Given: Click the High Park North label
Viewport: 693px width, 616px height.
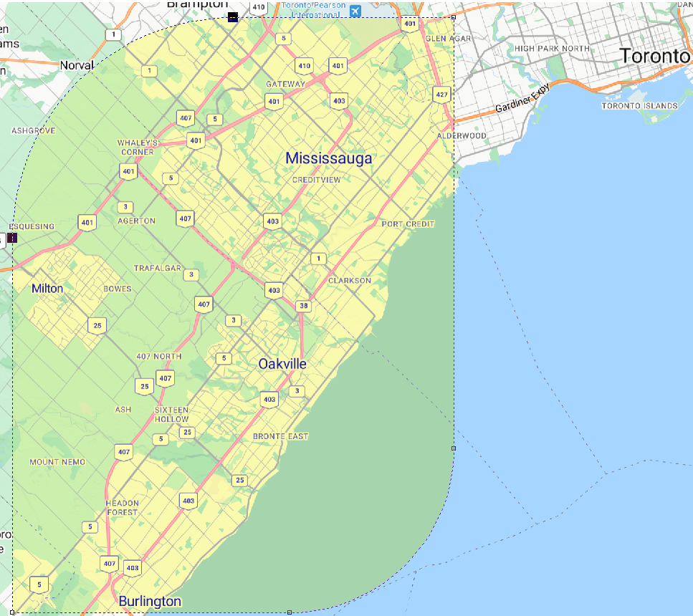Looking at the screenshot, I should click(x=552, y=49).
